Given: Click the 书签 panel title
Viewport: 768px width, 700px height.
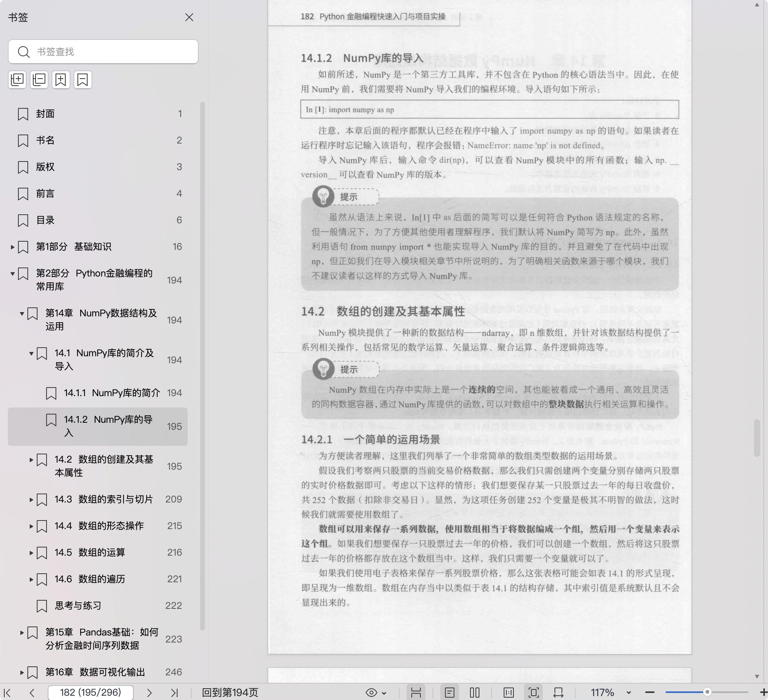Looking at the screenshot, I should coord(18,17).
